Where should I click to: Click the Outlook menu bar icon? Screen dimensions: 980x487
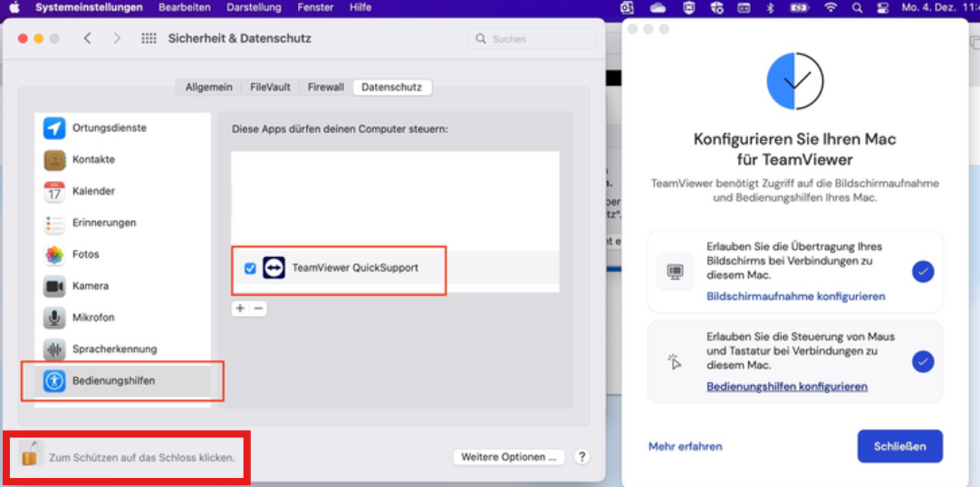[627, 7]
